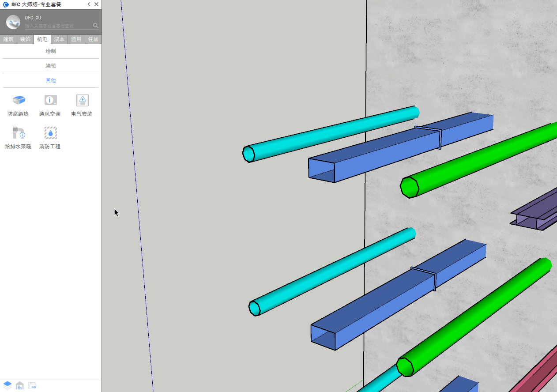Collapse the panel with the left arrow
557x392 pixels.
coord(89,4)
